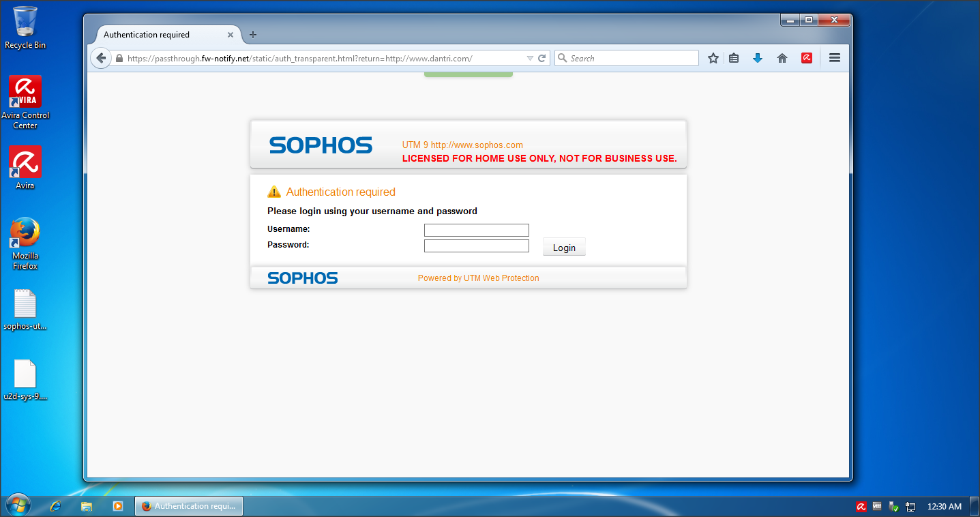Reload the page with the refresh icon

coord(542,59)
